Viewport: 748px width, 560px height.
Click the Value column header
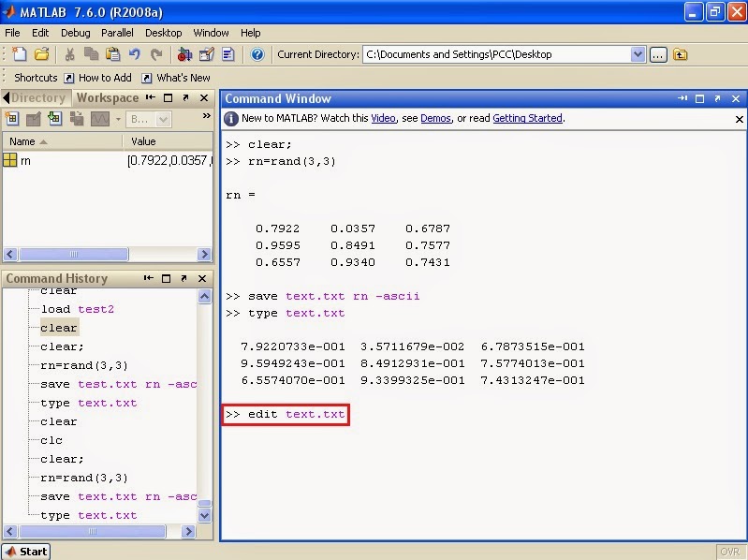pos(168,141)
